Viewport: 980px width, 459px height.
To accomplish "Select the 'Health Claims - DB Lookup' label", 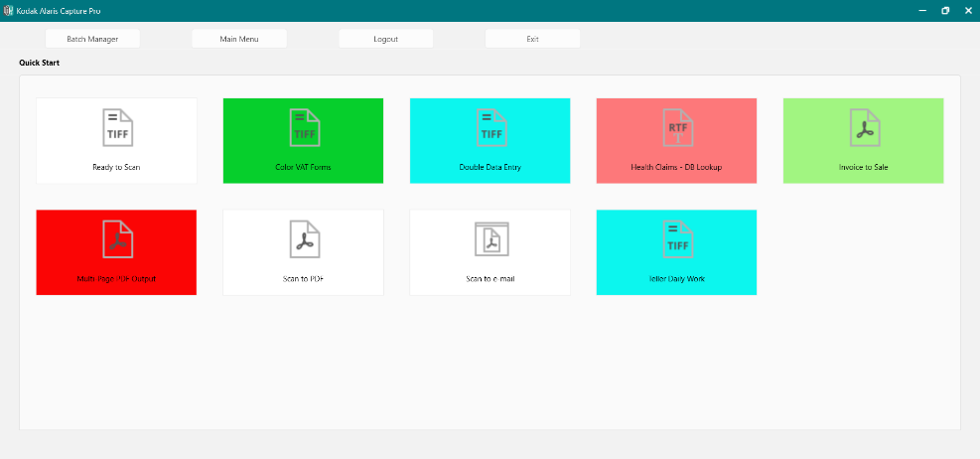I will coord(676,168).
